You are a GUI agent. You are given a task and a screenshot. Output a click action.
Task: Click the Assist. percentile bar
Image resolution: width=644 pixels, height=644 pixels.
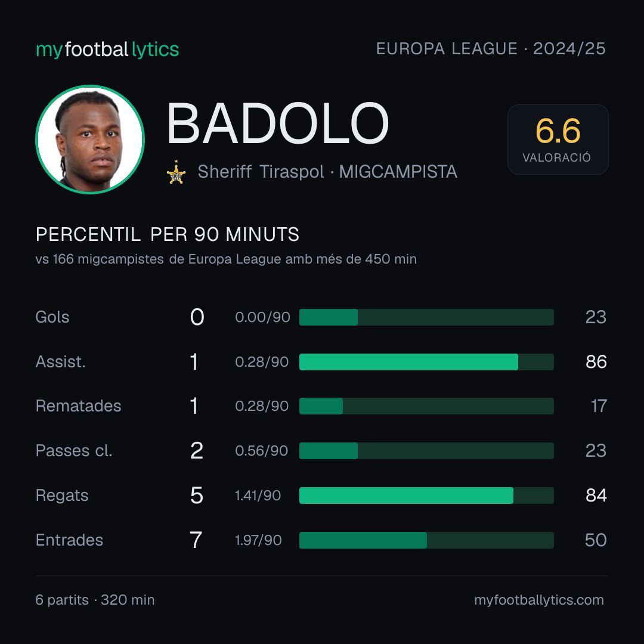[426, 362]
